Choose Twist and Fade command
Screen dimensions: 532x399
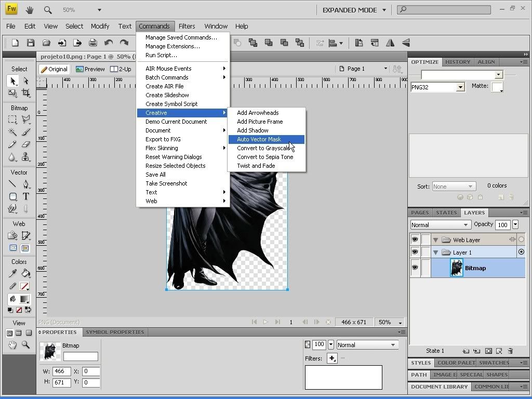pyautogui.click(x=266, y=166)
